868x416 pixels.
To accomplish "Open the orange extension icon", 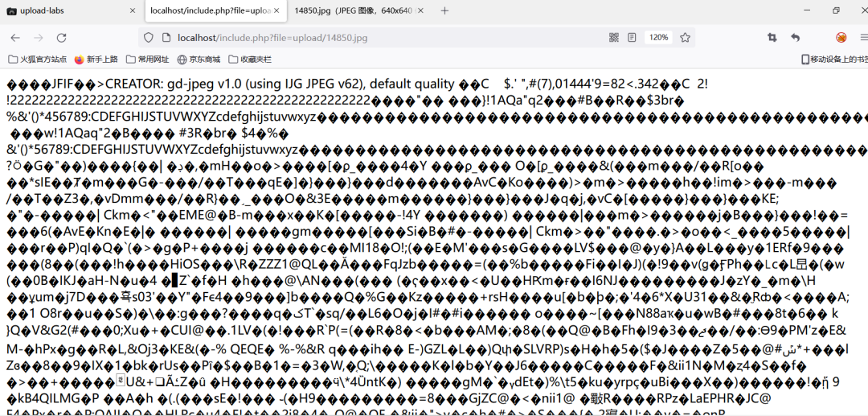I will [x=841, y=38].
